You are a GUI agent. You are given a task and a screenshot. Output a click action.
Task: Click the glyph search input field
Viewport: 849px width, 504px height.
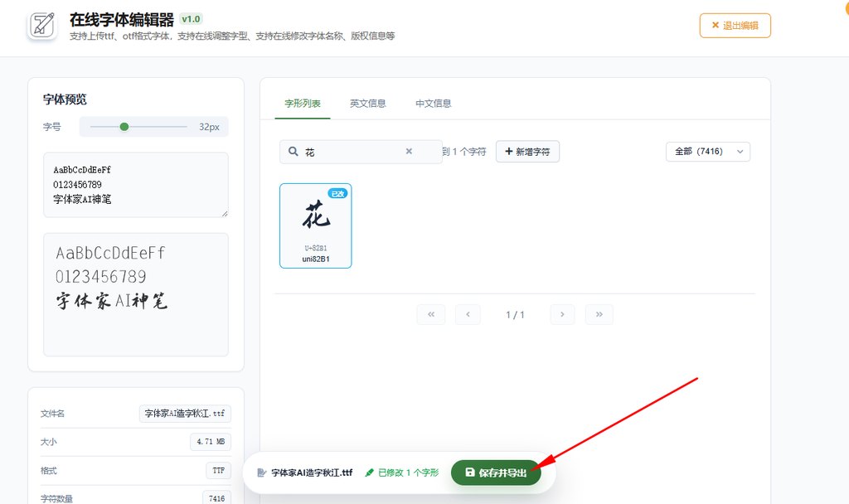pyautogui.click(x=352, y=152)
